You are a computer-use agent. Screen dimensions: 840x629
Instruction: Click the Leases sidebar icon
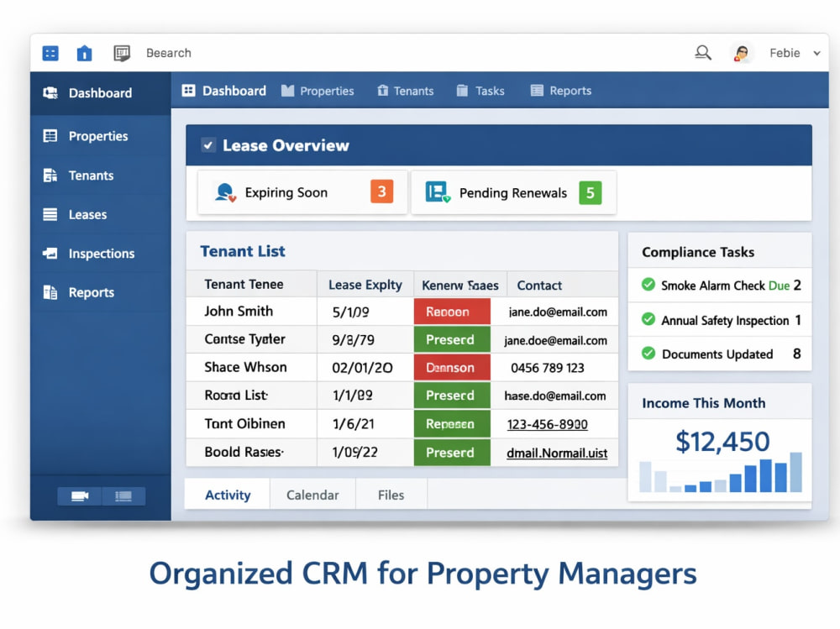click(50, 214)
